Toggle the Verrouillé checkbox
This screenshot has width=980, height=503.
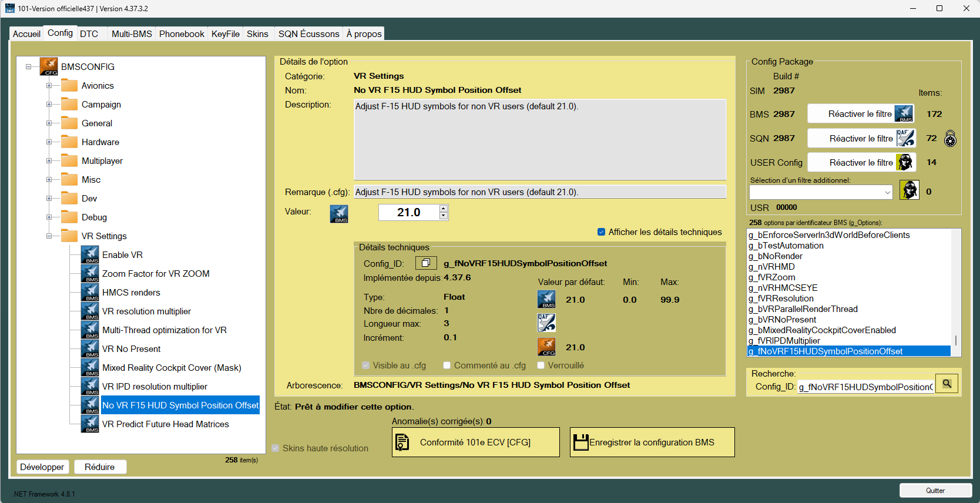[x=541, y=365]
